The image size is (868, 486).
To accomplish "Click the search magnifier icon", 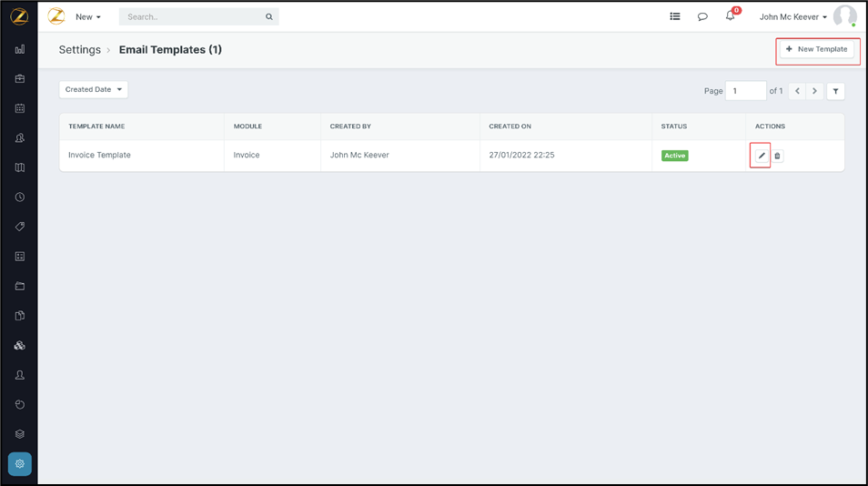I will point(269,16).
